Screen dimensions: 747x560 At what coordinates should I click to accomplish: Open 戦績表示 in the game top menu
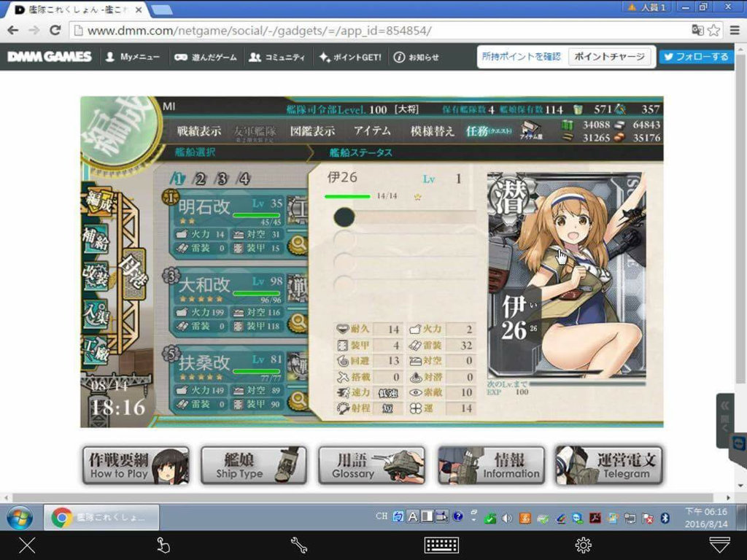tap(199, 131)
